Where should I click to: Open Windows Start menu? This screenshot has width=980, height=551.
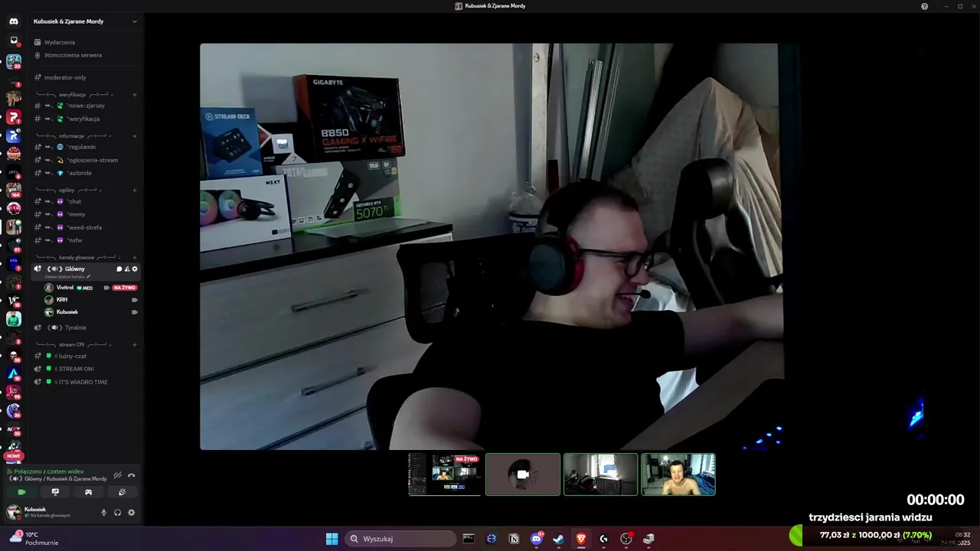point(332,539)
